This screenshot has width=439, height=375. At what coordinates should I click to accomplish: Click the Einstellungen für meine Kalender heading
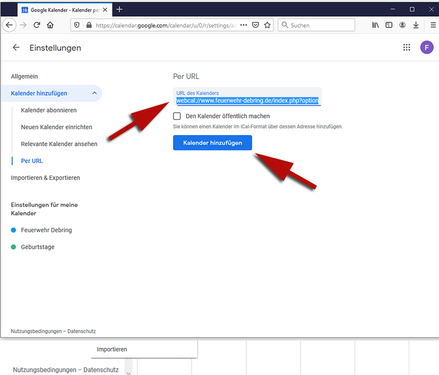pyautogui.click(x=44, y=209)
